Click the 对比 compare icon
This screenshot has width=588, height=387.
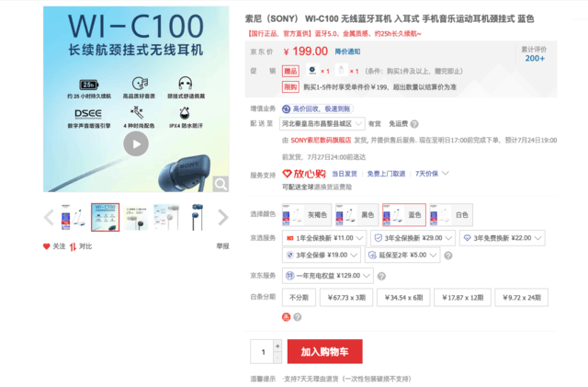click(x=73, y=246)
